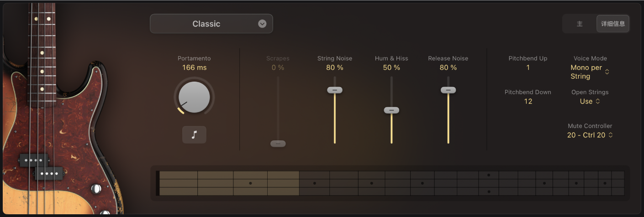
Task: Click the lower pickup on the bass
Action: click(x=49, y=173)
